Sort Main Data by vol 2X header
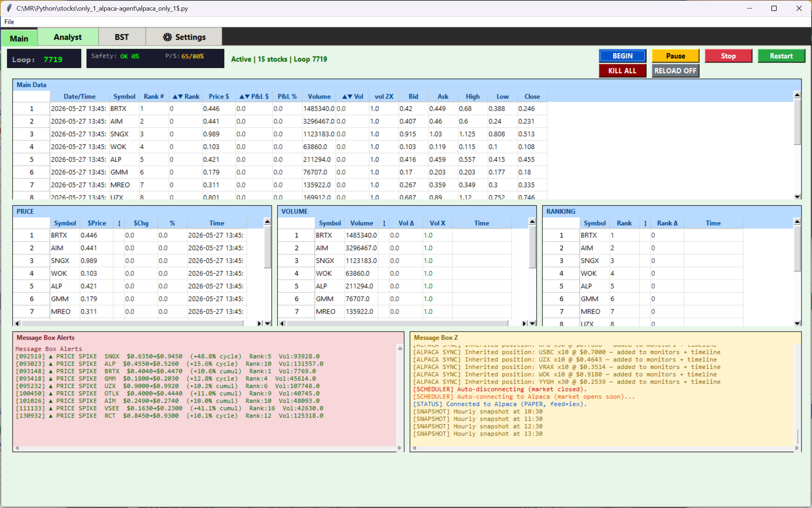This screenshot has height=508, width=812. [x=384, y=96]
